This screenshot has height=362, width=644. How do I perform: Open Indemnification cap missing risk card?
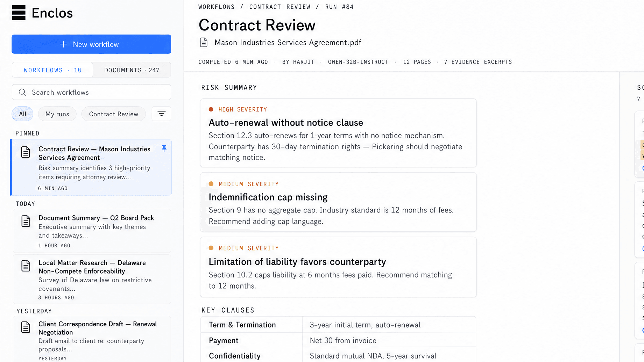tap(338, 202)
